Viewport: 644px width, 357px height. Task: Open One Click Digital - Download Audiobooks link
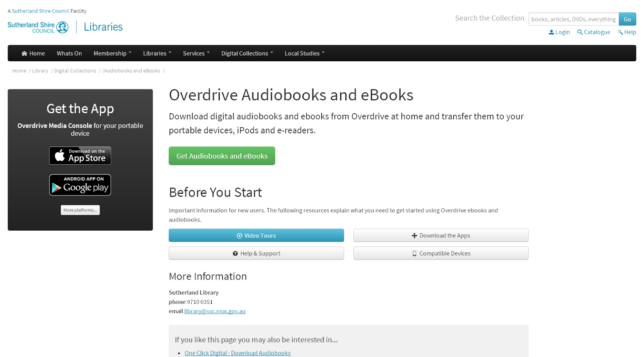point(237,353)
